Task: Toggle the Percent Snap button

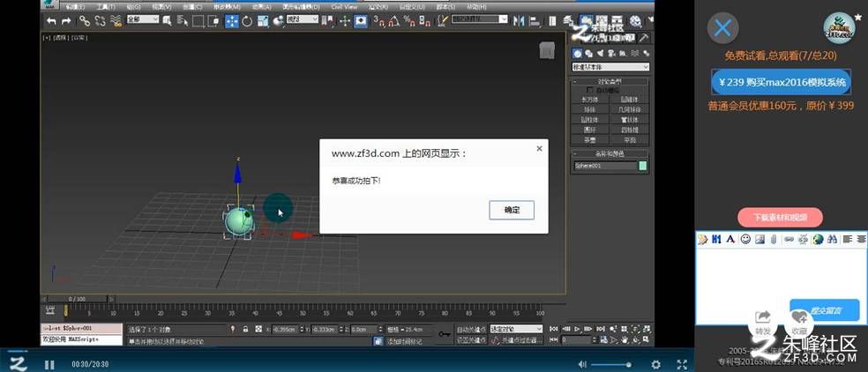Action: click(x=409, y=21)
